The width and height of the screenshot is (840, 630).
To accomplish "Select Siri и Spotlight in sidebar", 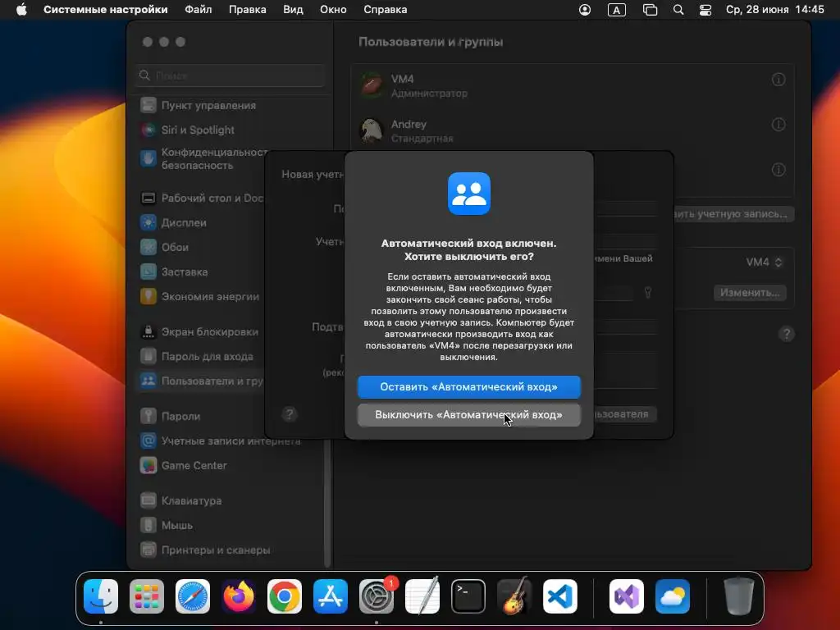I will (x=230, y=130).
